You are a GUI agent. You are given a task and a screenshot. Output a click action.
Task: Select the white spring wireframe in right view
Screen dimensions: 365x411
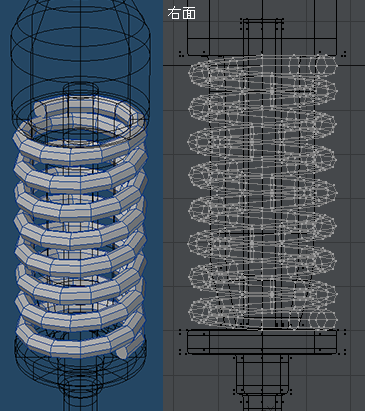click(263, 192)
